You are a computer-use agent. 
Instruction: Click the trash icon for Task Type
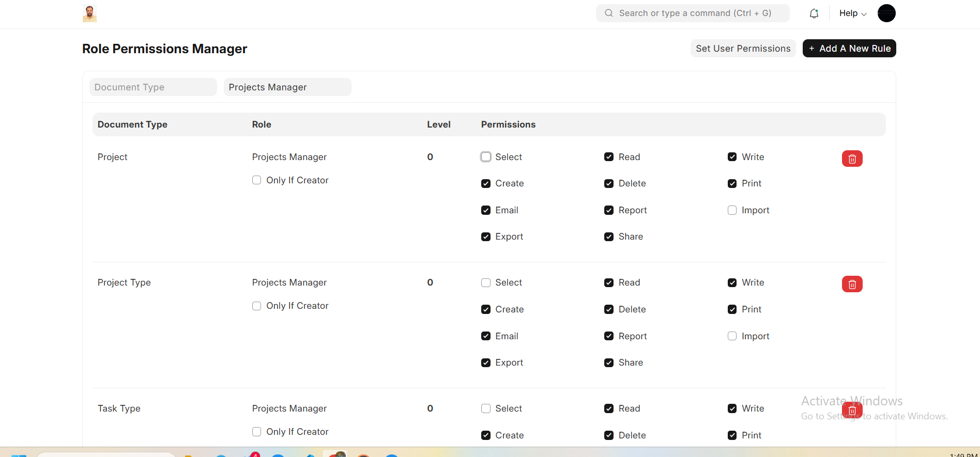point(852,410)
